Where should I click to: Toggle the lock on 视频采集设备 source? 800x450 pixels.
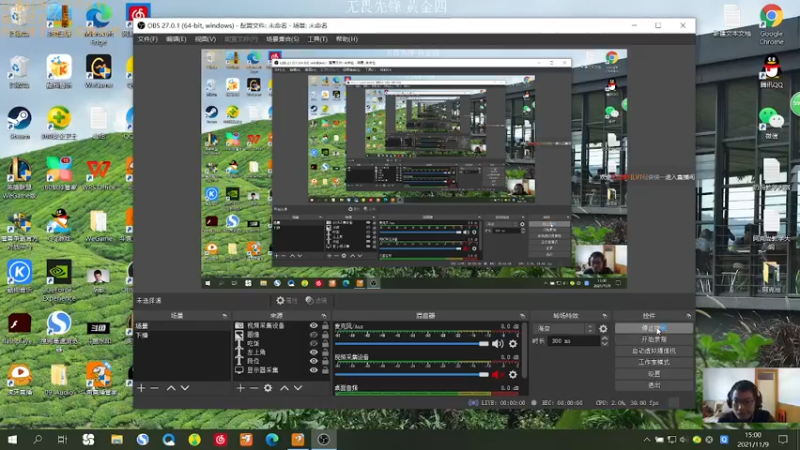coord(325,326)
